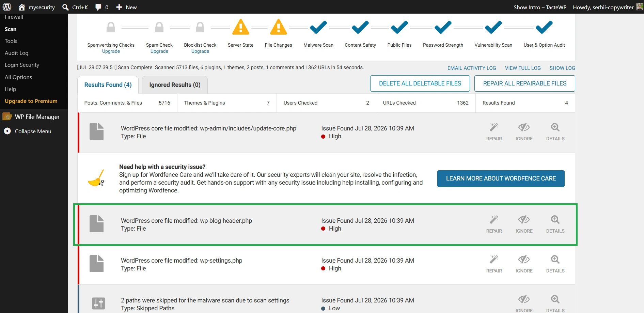Screen dimensions: 644x313
Task: View details for wp-blog-header.php issue
Action: (x=555, y=224)
